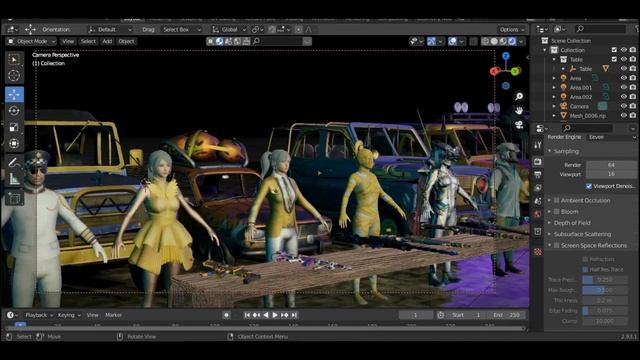Image resolution: width=640 pixels, height=360 pixels.
Task: Click Render samples value field 64
Action: click(611, 165)
